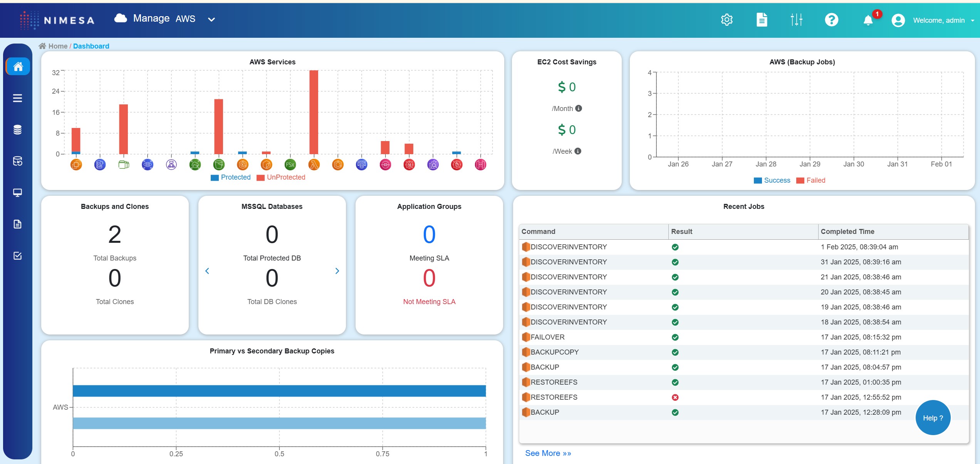
Task: Click the purple load balancer hierarchy icon
Action: [x=171, y=165]
